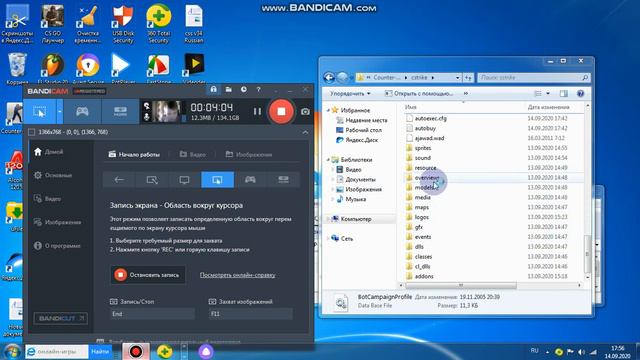Image resolution: width=640 pixels, height=360 pixels.
Task: Switch to the Изображения tab at top
Action: click(249, 155)
